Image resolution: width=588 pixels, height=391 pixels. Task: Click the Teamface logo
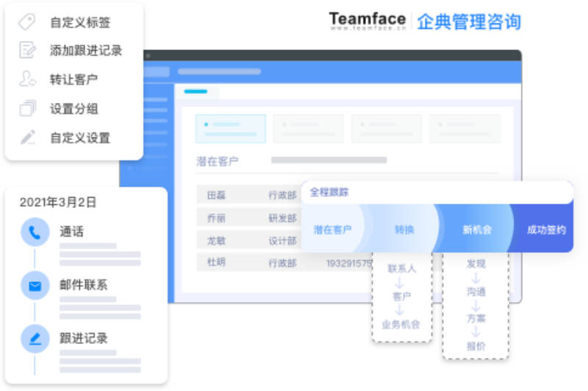tap(367, 21)
